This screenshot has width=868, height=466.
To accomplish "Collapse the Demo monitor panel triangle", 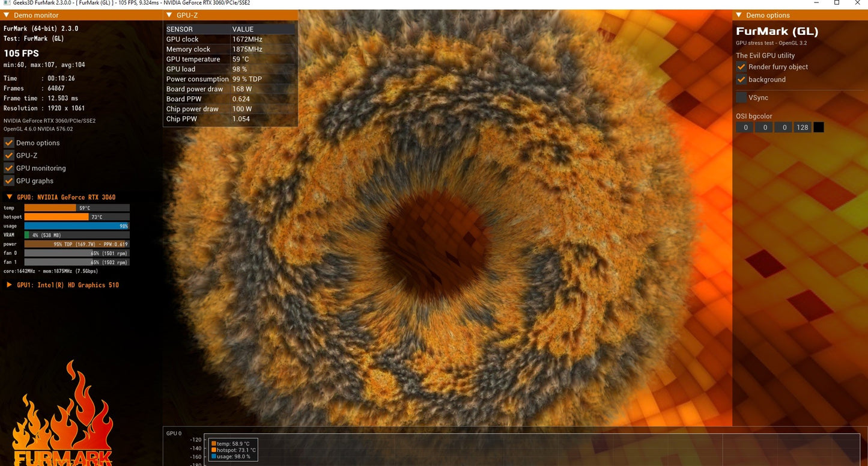I will click(6, 15).
